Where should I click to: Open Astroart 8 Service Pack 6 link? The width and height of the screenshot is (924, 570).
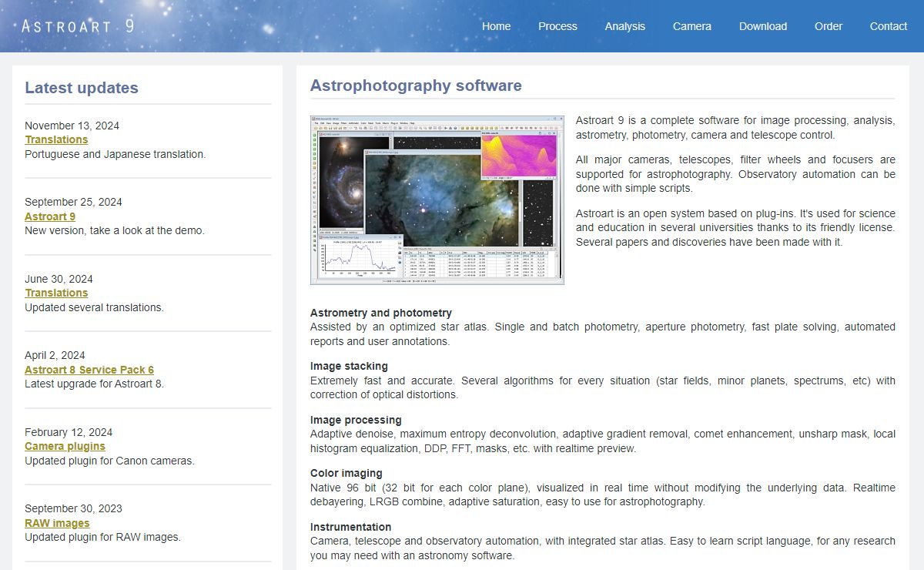[89, 370]
